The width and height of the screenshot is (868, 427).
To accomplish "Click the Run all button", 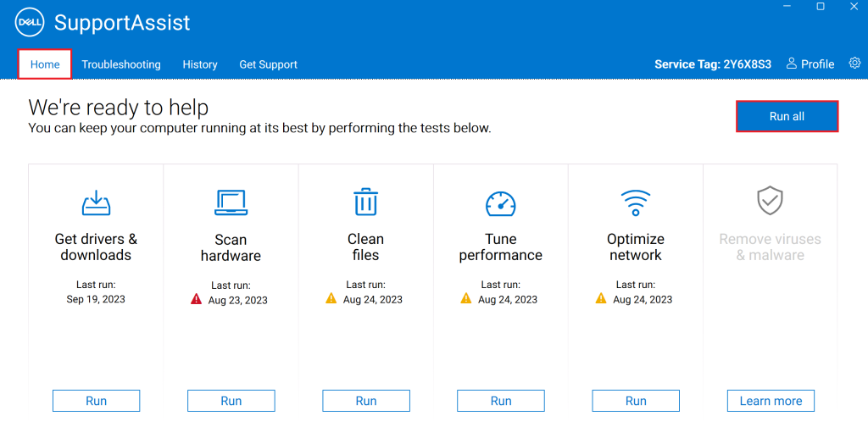I will point(787,116).
